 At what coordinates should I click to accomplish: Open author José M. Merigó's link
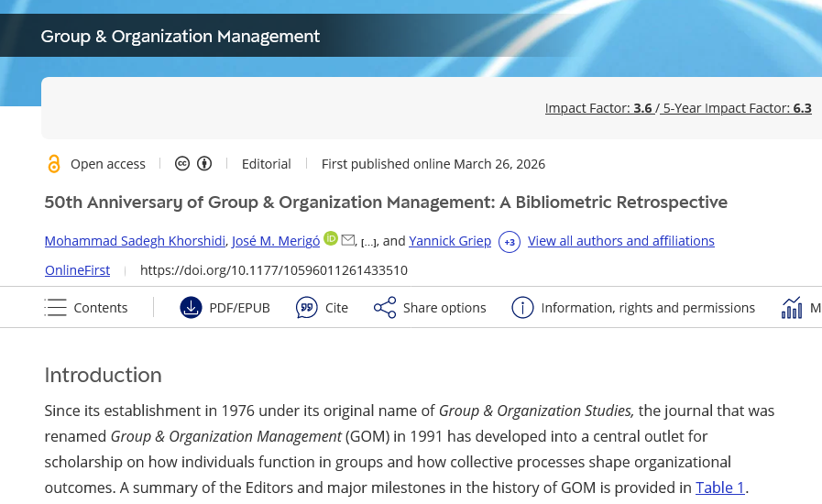coord(276,241)
